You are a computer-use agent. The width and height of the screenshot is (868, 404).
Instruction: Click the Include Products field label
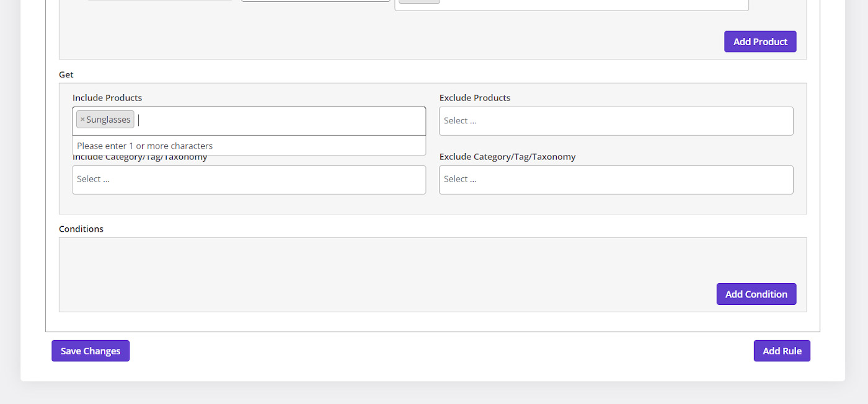(x=107, y=98)
